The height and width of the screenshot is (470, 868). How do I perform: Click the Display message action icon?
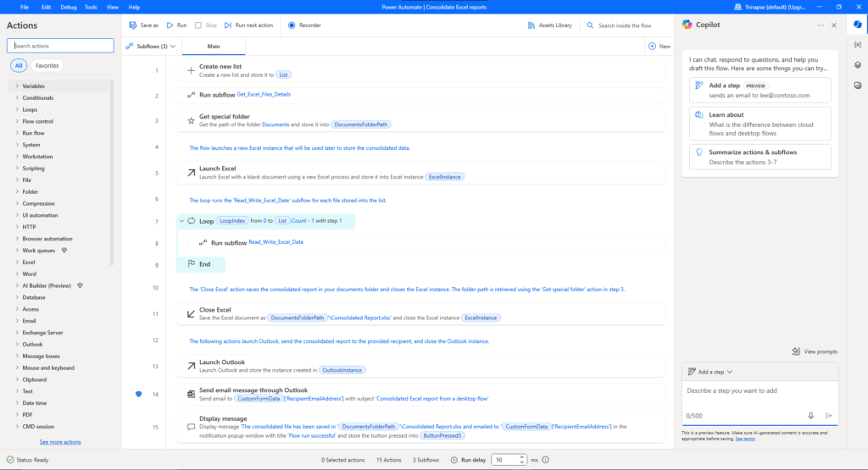[x=191, y=427]
